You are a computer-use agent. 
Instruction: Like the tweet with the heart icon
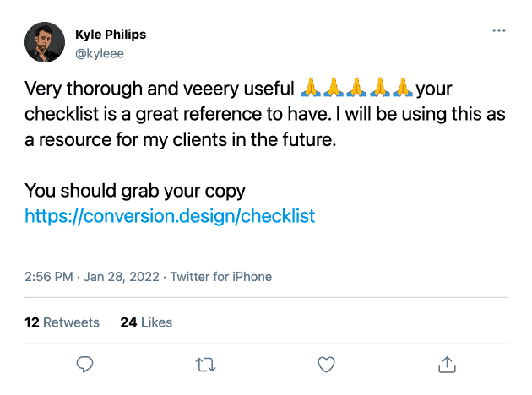tap(326, 365)
